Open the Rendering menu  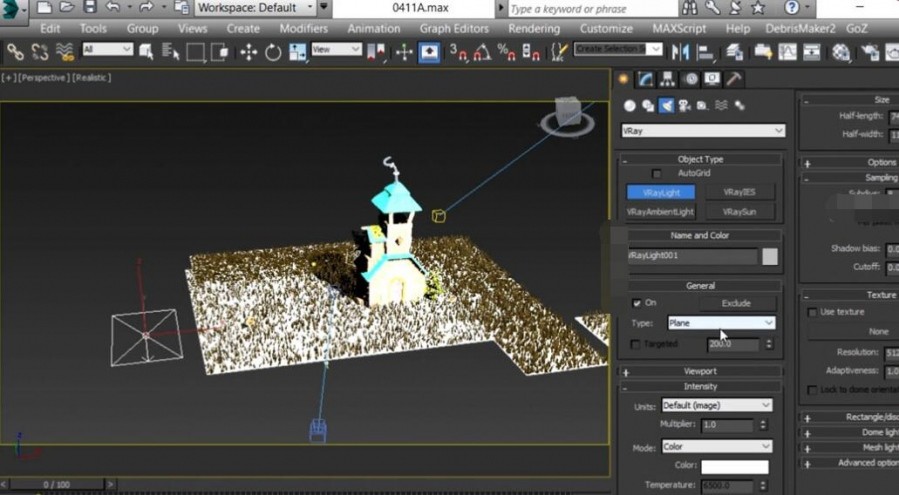[534, 29]
